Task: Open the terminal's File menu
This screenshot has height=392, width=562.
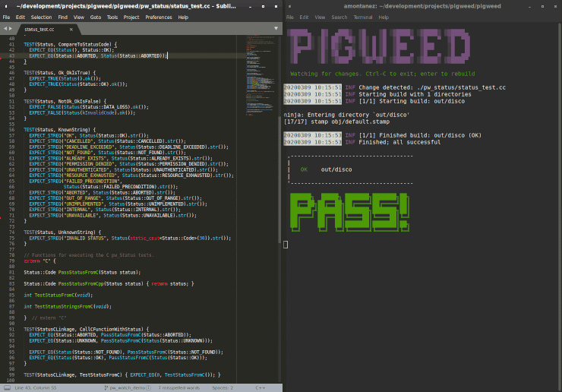Action: coord(290,17)
